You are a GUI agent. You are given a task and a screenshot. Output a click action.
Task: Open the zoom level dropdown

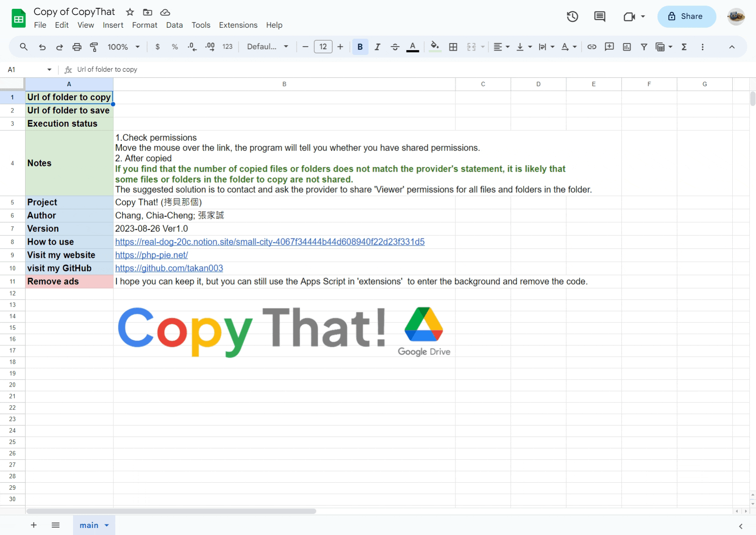pos(124,47)
